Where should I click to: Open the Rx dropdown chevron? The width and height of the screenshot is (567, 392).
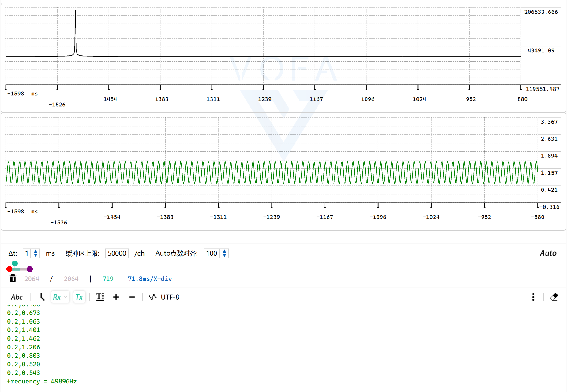(65, 298)
